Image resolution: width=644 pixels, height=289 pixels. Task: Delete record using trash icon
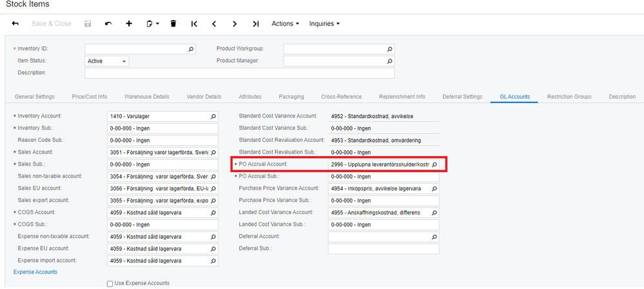point(173,23)
